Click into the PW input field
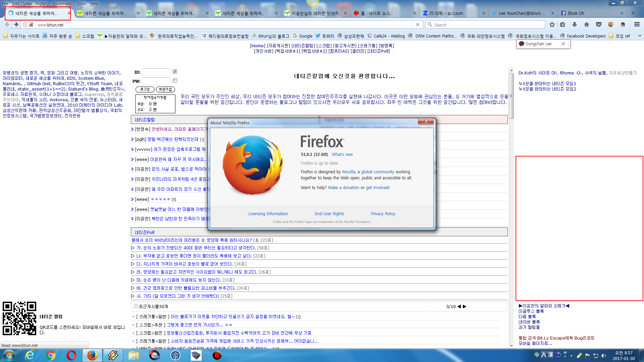This screenshot has width=644, height=362. 156,81
